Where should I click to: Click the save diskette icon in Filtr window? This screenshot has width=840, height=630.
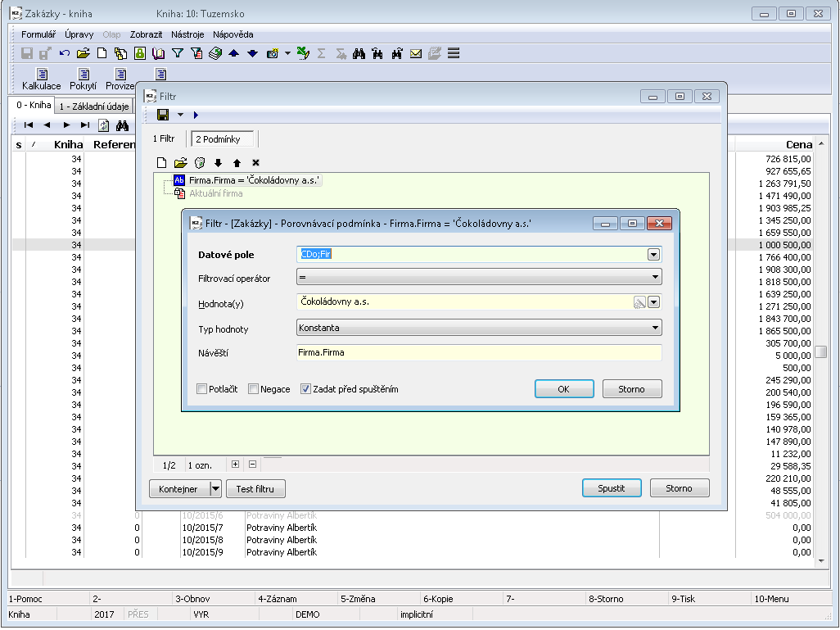[x=163, y=115]
